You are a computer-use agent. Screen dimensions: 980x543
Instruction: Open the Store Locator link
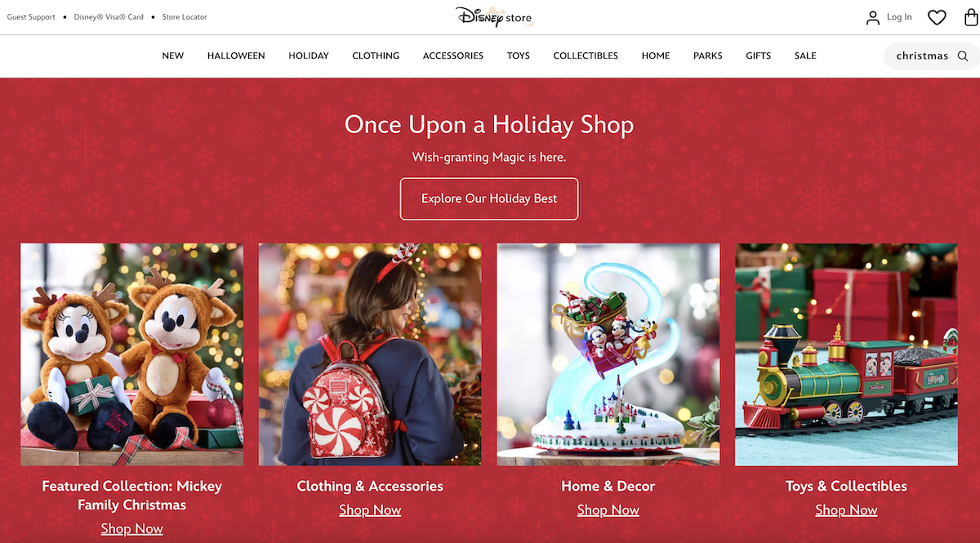click(x=185, y=17)
